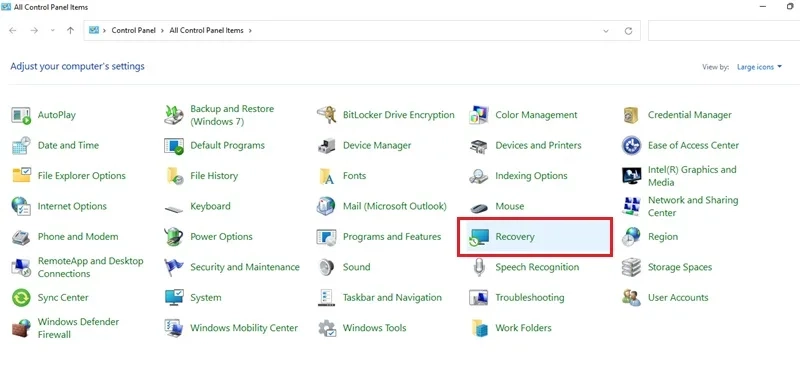Open the File Explorer Options icon
The image size is (800, 375).
click(x=21, y=176)
